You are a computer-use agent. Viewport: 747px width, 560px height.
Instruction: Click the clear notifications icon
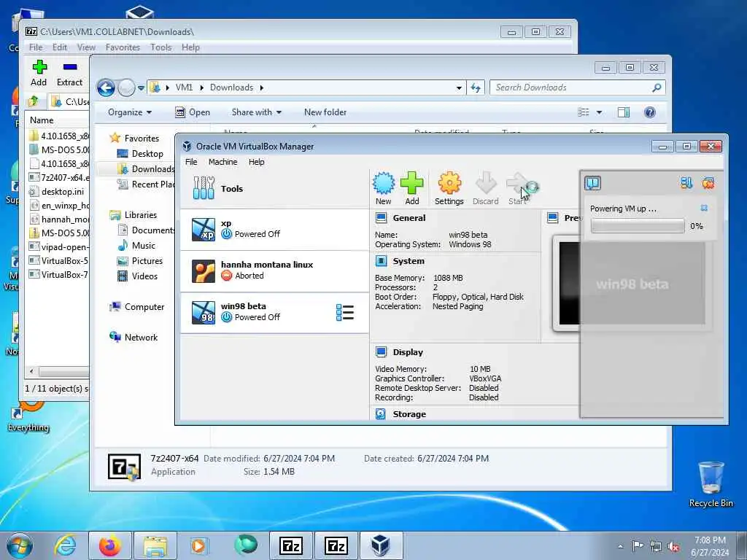pyautogui.click(x=708, y=183)
